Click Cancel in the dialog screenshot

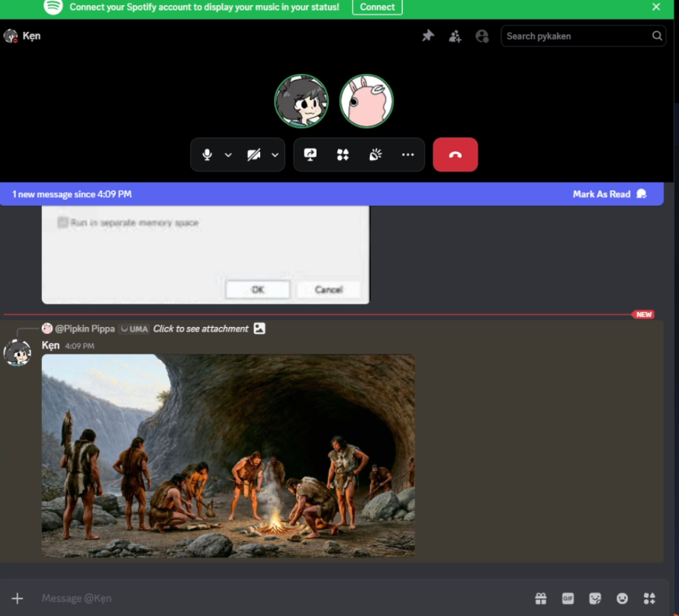(329, 290)
